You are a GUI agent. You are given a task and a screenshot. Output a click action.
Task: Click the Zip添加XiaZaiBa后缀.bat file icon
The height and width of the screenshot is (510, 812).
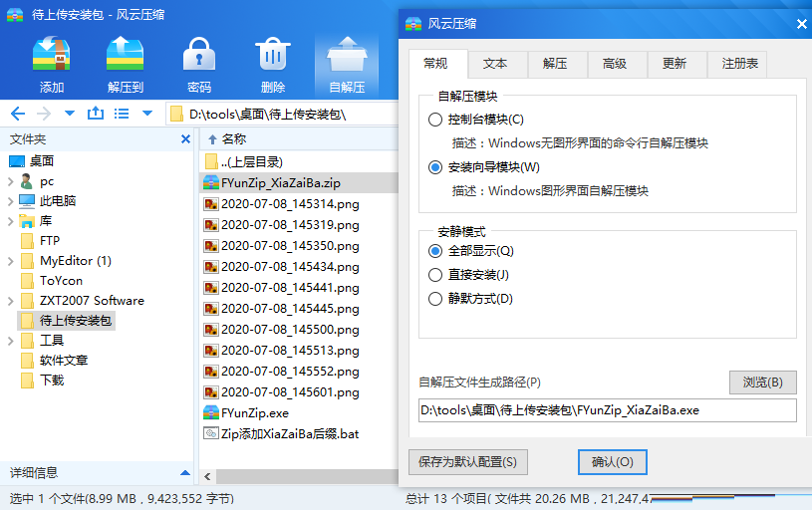tap(211, 433)
